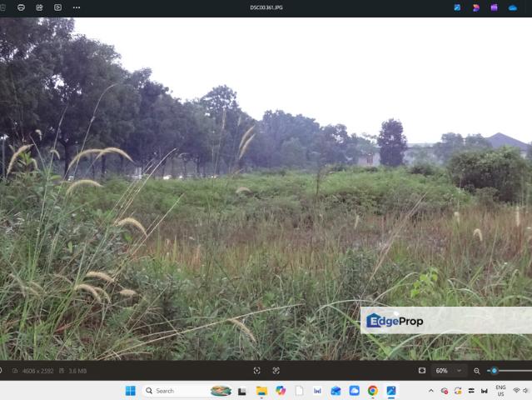Viewport: 532px width, 400px height.
Task: Expand the 60% zoom level dropdown
Action: point(449,371)
